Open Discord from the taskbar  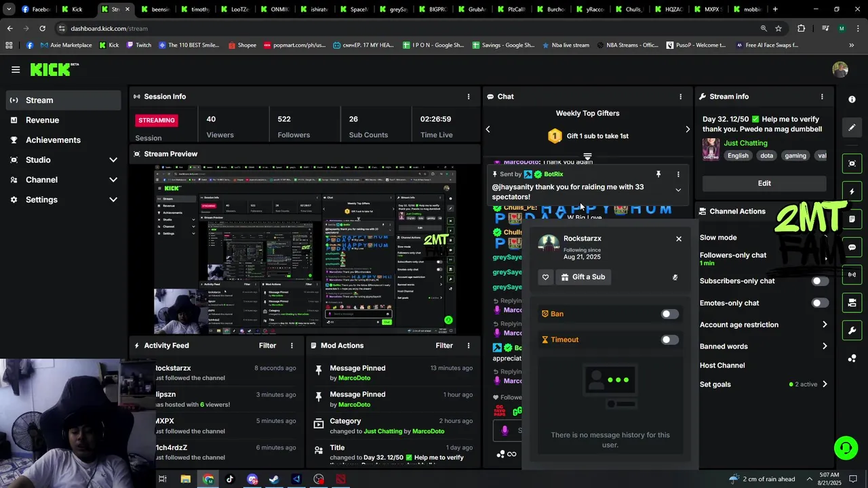[x=252, y=479]
